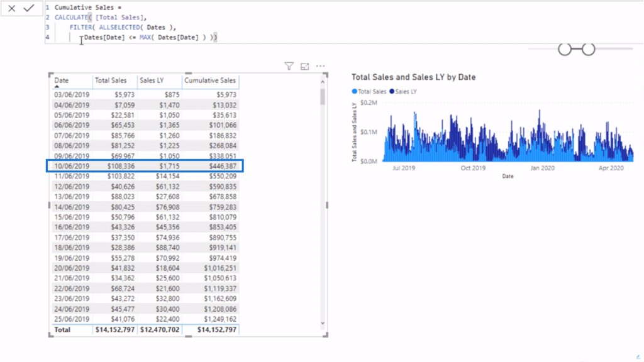644x362 pixels.
Task: Click into the DAX formula line with CALCULATE
Action: [x=101, y=17]
